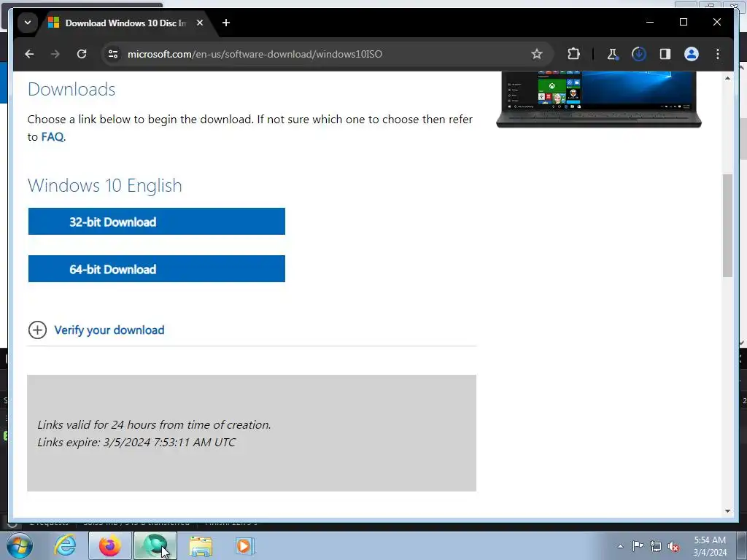Bookmark this page with the star icon
This screenshot has height=560, width=747.
coord(537,54)
